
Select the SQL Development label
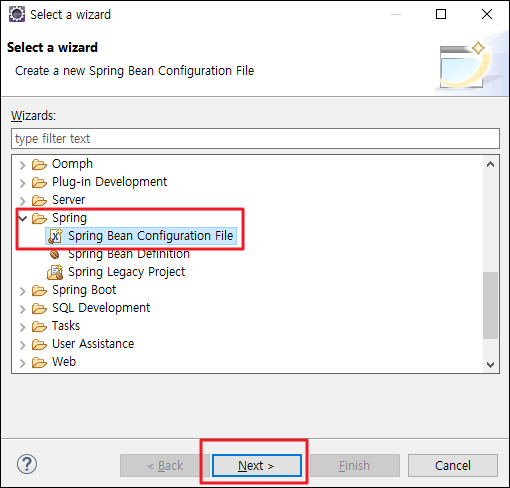point(101,308)
